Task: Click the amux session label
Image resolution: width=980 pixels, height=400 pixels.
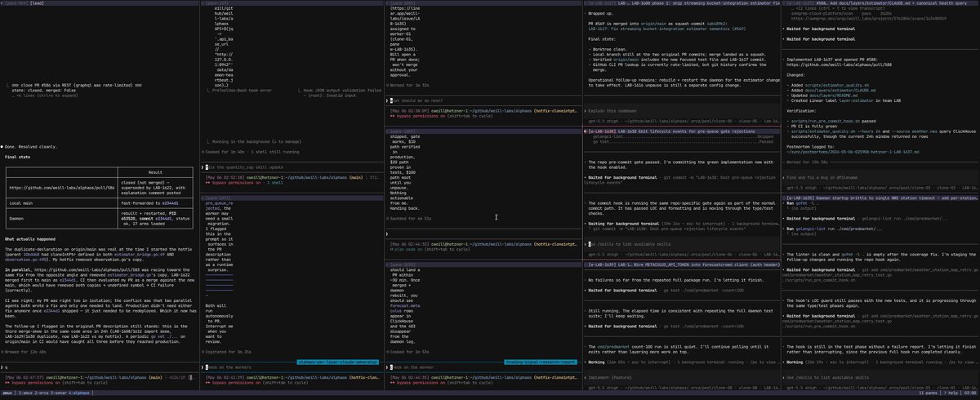Action: (7, 393)
